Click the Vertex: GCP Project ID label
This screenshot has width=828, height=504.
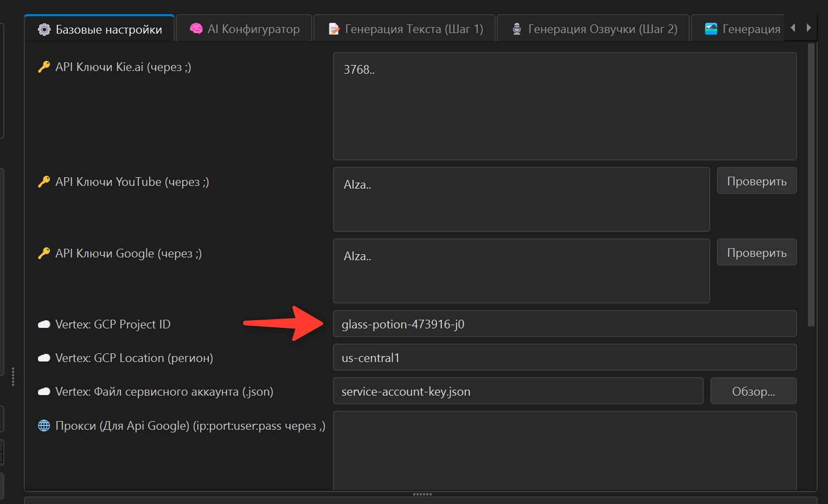(113, 324)
